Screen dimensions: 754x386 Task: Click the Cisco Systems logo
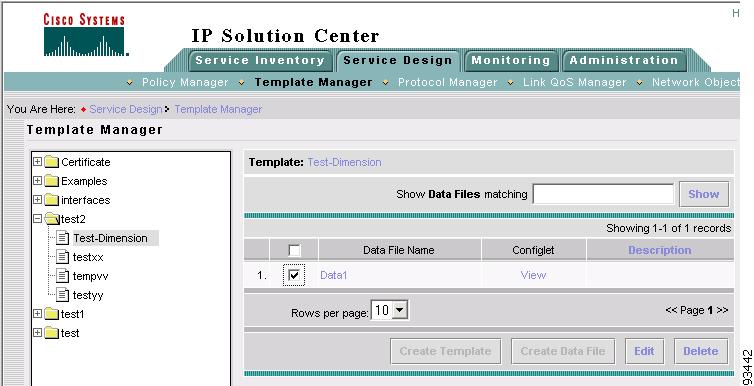pos(86,35)
